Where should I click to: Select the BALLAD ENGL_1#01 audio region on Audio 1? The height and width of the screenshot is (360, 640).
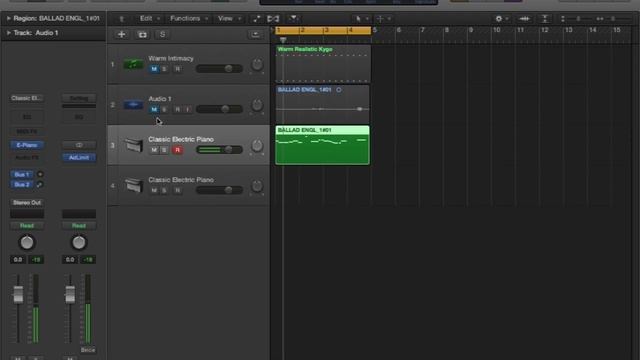pos(322,104)
